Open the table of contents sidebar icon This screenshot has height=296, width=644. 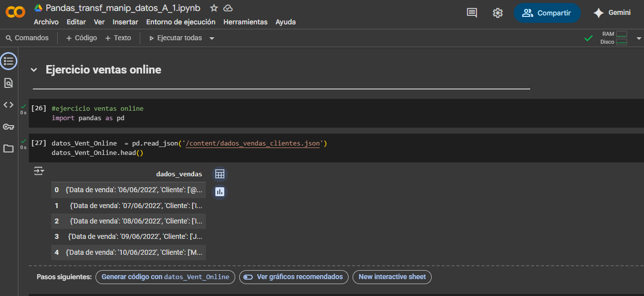tap(8, 61)
